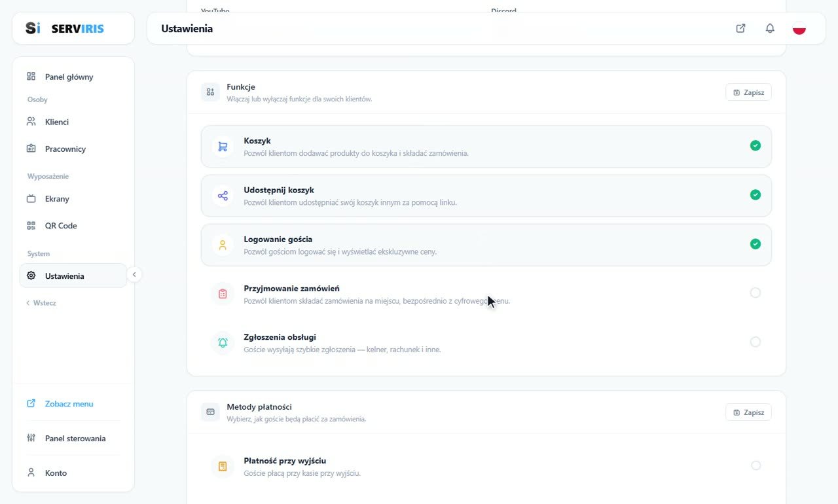Click Zgłoszenia obsługi bell icon
The height and width of the screenshot is (504, 838).
tap(223, 342)
